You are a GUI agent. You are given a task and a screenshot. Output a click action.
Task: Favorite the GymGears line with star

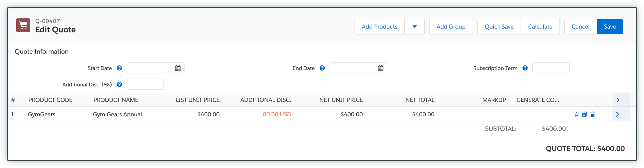point(576,115)
